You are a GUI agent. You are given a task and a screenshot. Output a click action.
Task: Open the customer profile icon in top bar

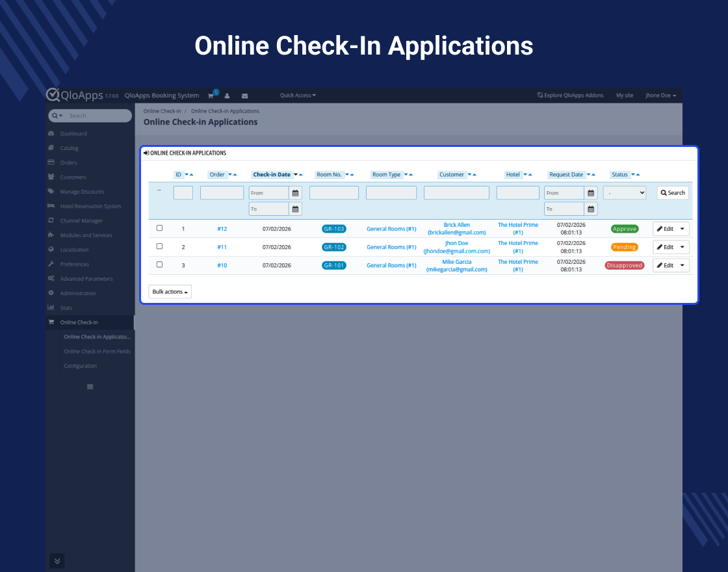tap(227, 96)
